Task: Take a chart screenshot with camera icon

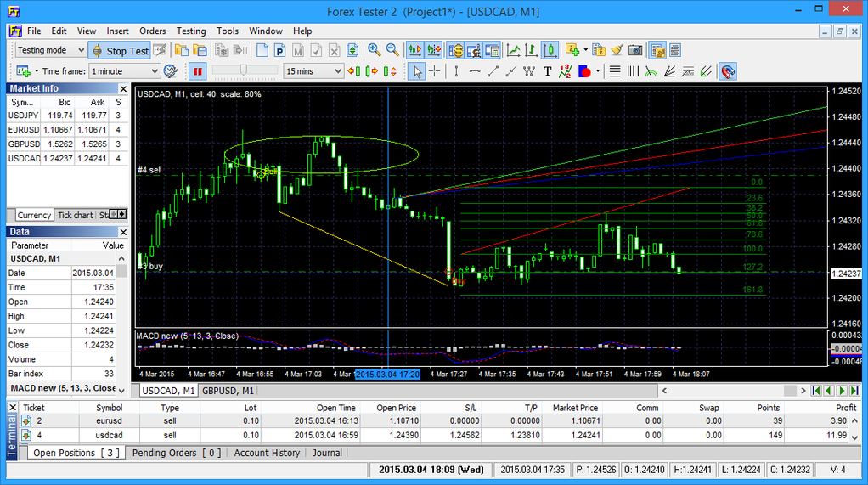Action: [x=635, y=50]
